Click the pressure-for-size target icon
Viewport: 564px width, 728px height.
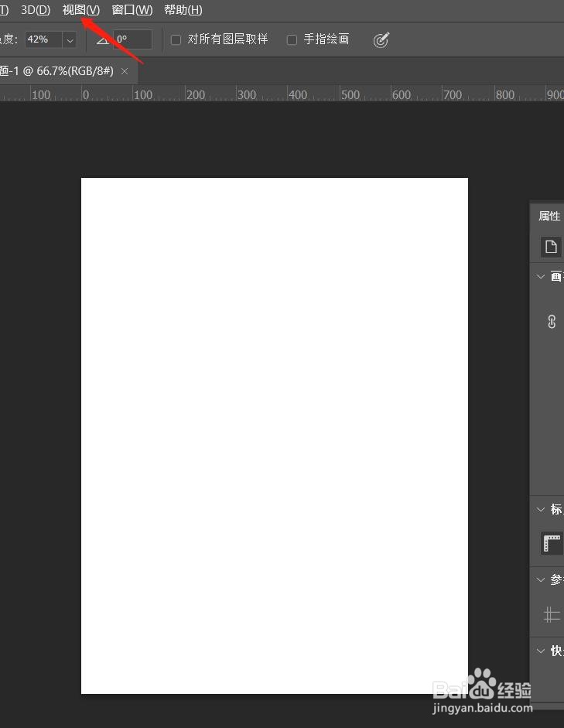pyautogui.click(x=381, y=40)
